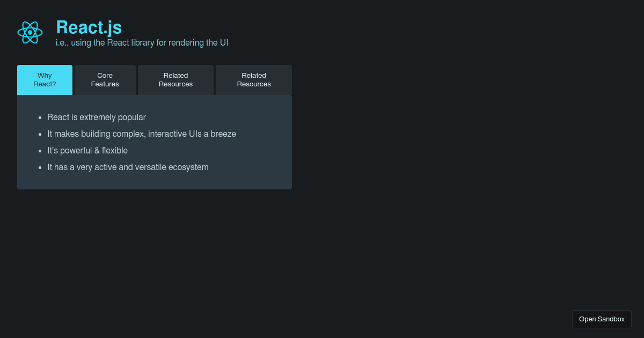Click the word "breeze" in the list

(223, 134)
